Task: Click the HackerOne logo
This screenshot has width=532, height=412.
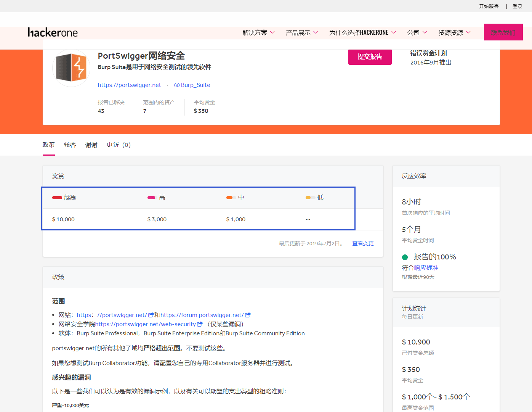Action: [x=53, y=32]
